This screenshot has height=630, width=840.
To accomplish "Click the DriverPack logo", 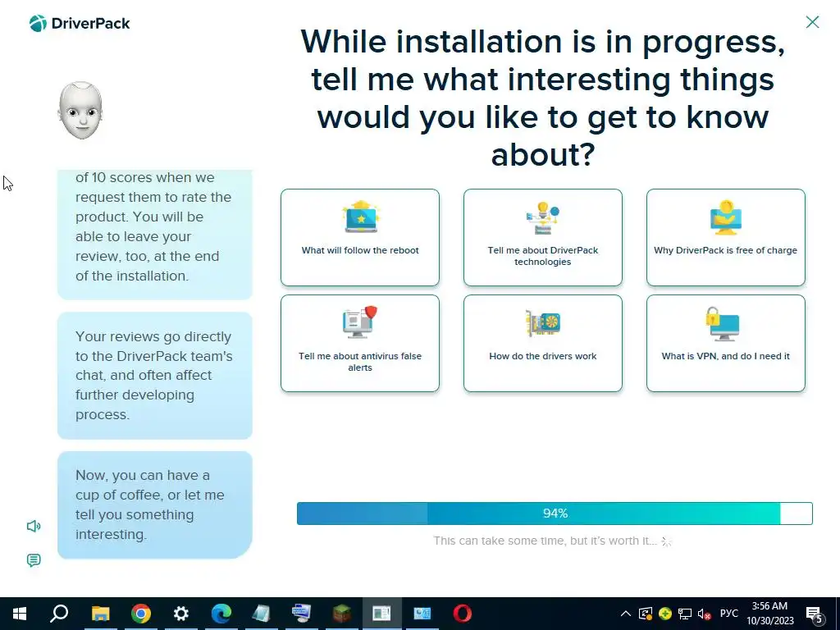I will (x=80, y=24).
